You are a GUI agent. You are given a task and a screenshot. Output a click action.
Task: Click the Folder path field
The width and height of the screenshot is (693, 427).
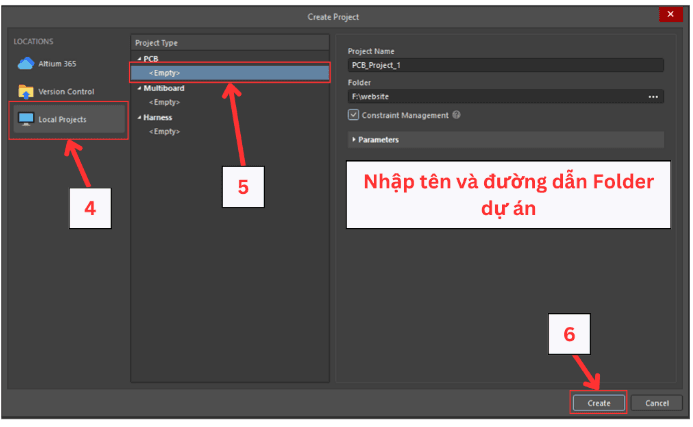coord(495,97)
